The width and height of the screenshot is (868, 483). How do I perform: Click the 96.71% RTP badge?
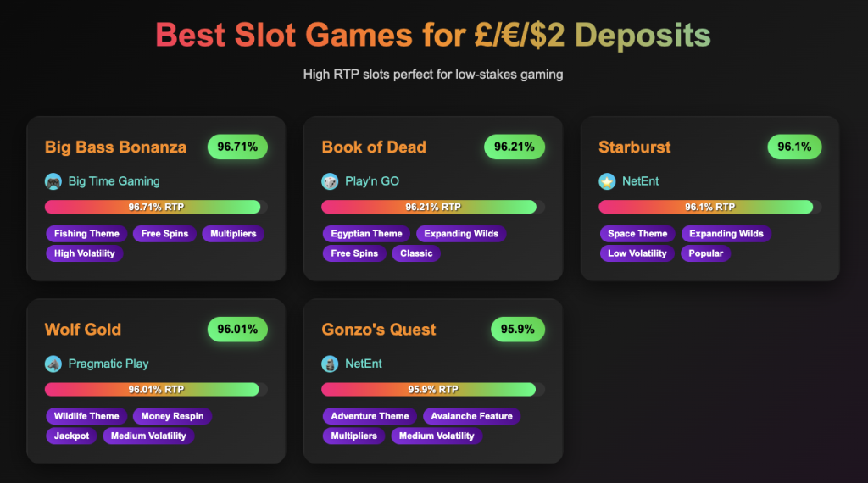237,147
